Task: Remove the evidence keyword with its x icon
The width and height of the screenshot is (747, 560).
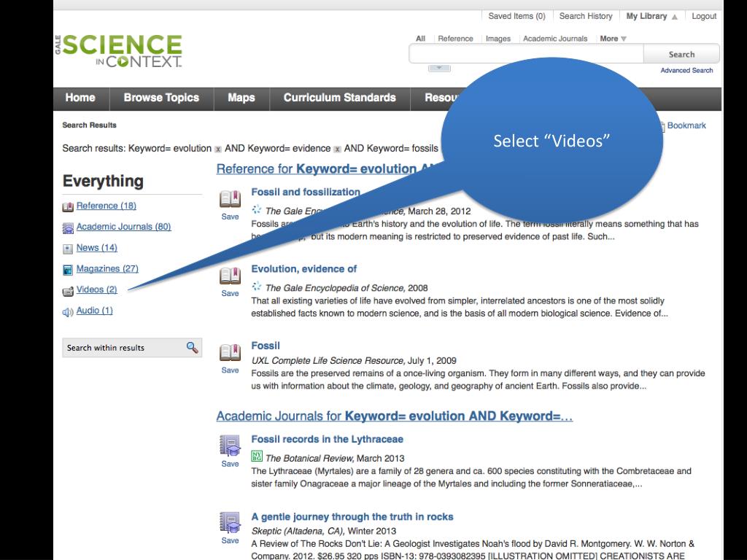Action: click(337, 149)
